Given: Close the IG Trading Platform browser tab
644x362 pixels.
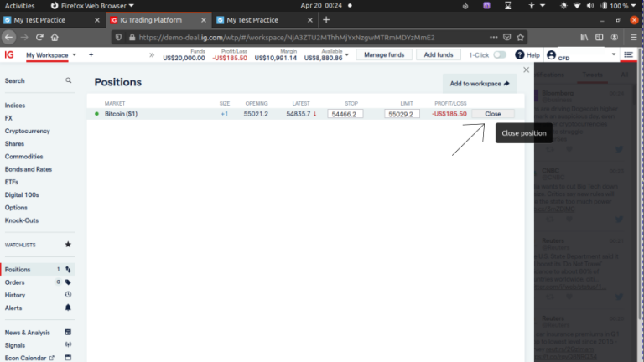Looking at the screenshot, I should tap(204, 20).
